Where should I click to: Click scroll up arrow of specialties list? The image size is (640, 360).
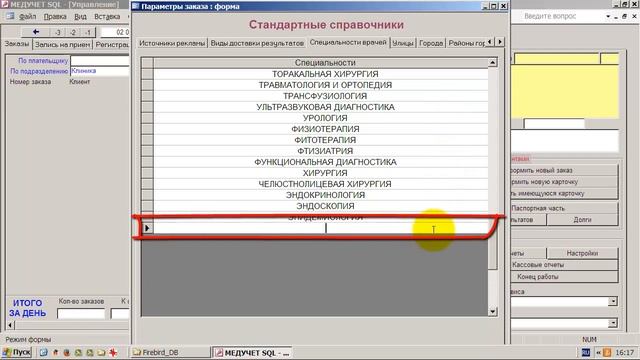(493, 62)
